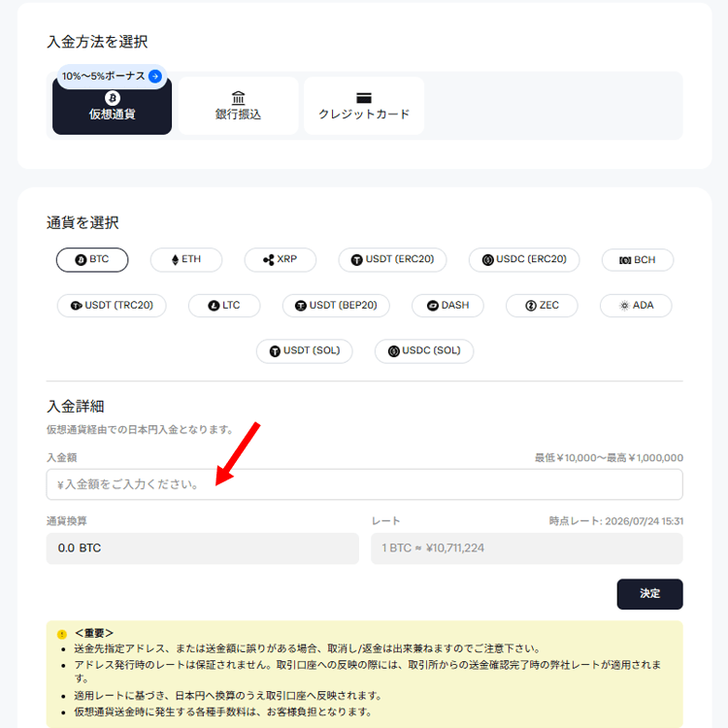The width and height of the screenshot is (728, 728).
Task: Pick the ADA currency option
Action: click(636, 306)
